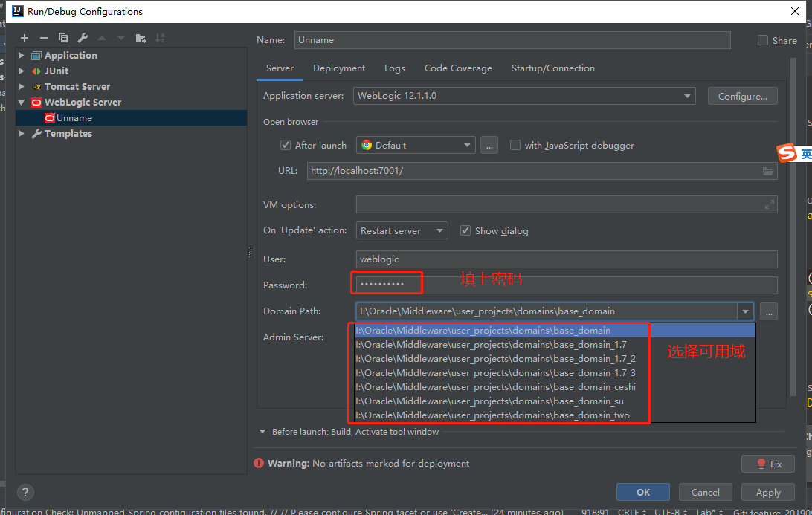Open the Default browser dropdown
This screenshot has width=812, height=515.
[416, 146]
